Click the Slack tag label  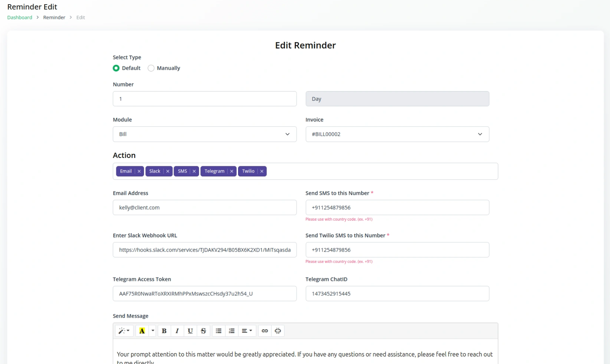[155, 171]
